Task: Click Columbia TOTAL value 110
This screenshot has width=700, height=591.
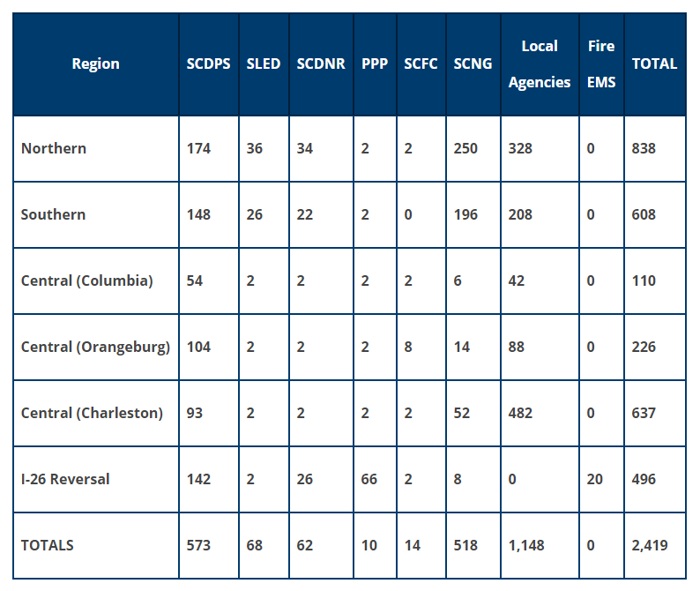Action: [644, 281]
